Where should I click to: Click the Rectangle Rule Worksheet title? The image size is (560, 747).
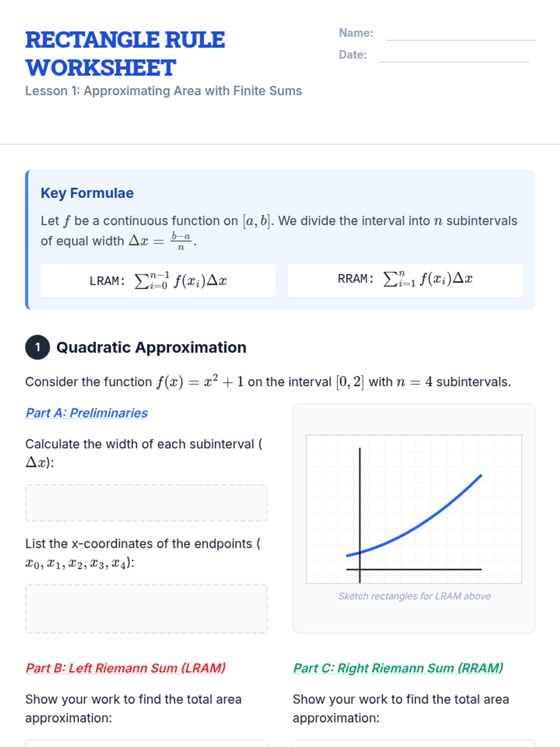click(x=125, y=54)
